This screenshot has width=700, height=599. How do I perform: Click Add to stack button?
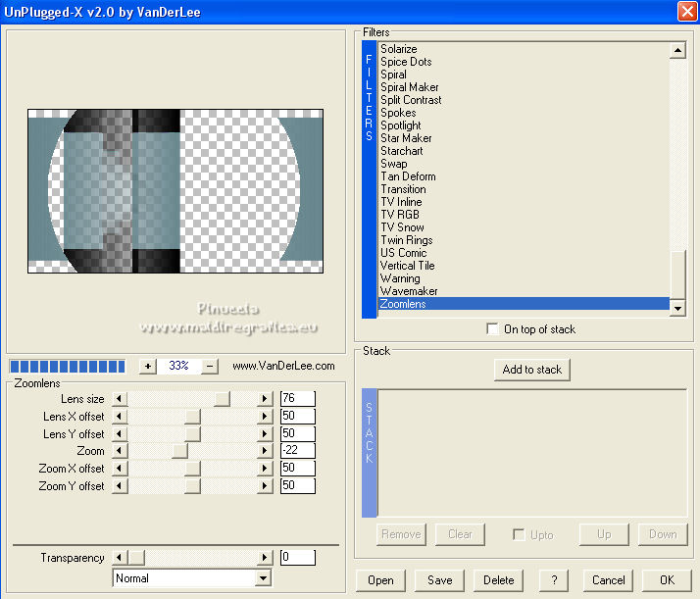[x=531, y=370]
